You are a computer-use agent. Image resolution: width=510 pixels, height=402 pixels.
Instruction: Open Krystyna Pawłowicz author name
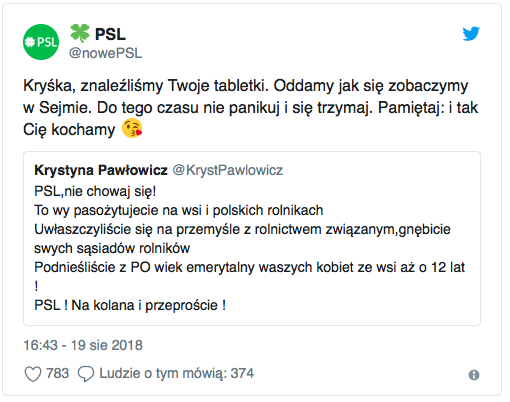pos(101,170)
